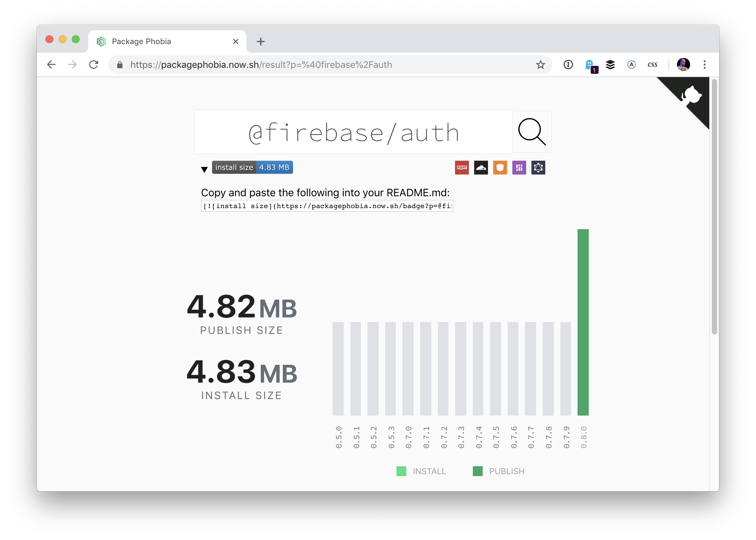Screen dimensions: 756x540
Task: Click the browser forward arrow
Action: click(72, 65)
